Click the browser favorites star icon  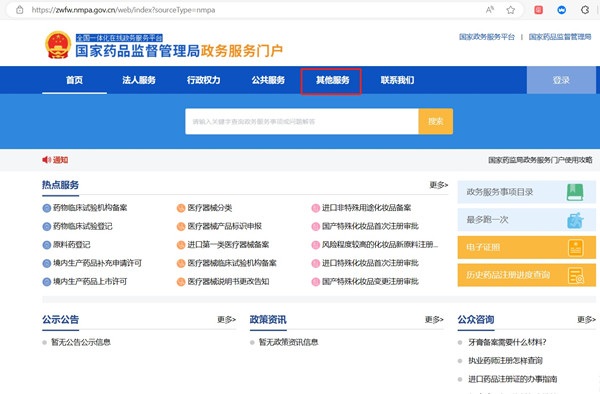pyautogui.click(x=510, y=10)
